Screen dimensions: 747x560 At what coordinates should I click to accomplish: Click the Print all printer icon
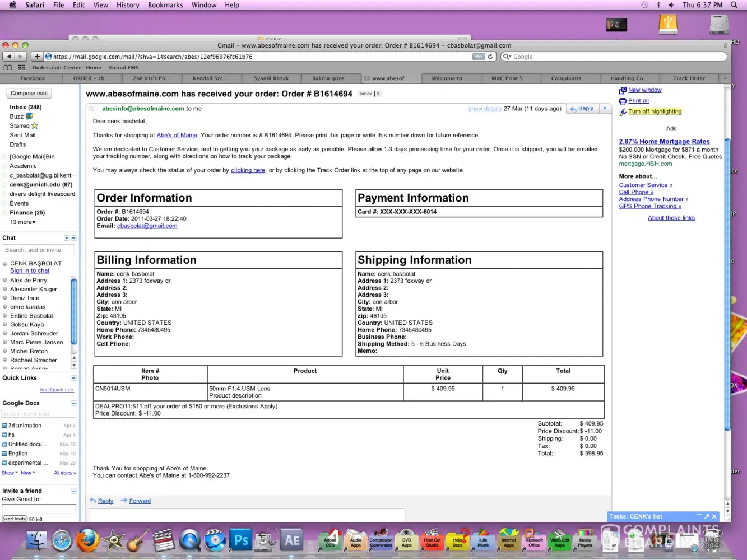coord(622,101)
